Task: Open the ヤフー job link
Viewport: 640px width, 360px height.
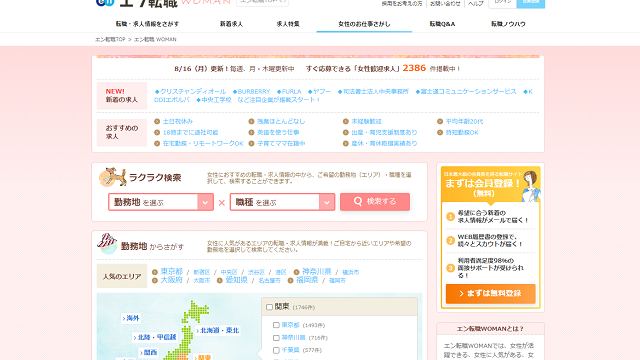Action: [x=319, y=91]
